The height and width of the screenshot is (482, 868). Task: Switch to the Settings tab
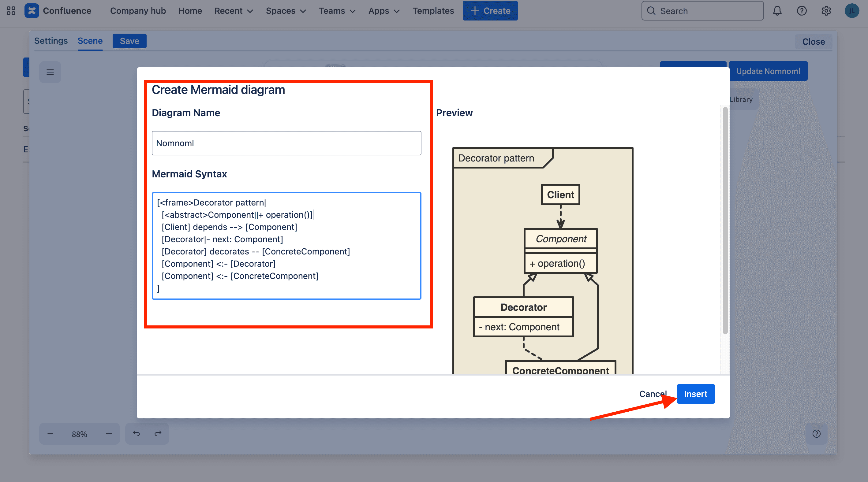pyautogui.click(x=51, y=41)
